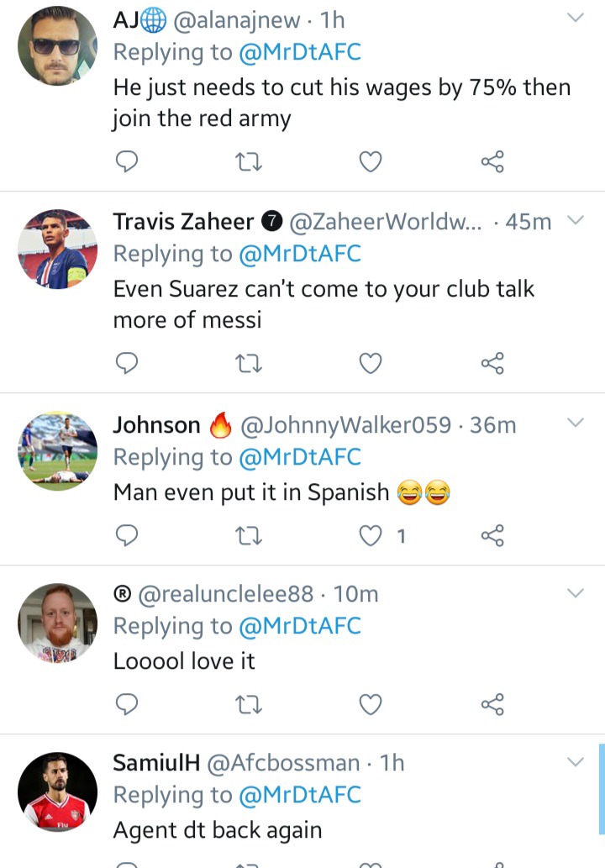Share Johnson's Spanish tweet
Image resolution: width=605 pixels, height=868 pixels.
pyautogui.click(x=492, y=534)
